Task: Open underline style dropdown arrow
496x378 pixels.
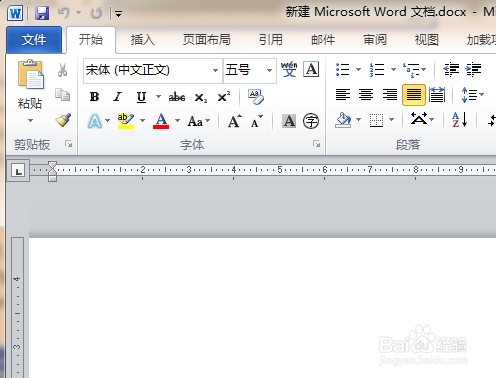Action: (x=158, y=97)
